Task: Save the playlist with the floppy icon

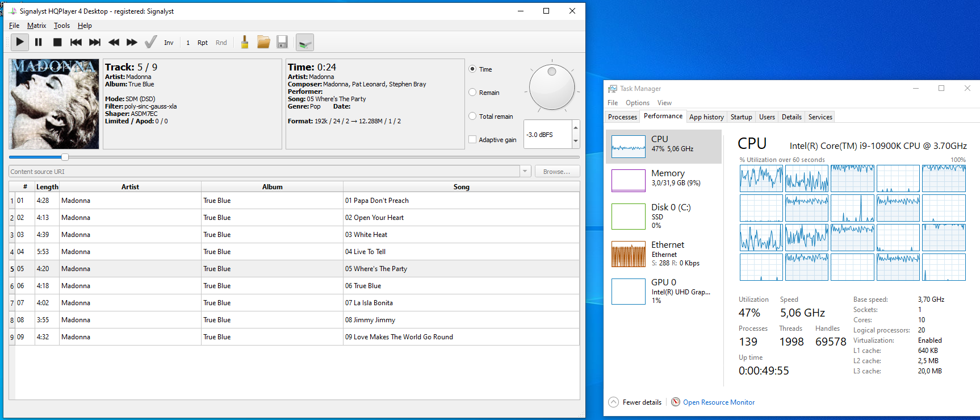Action: coord(282,42)
